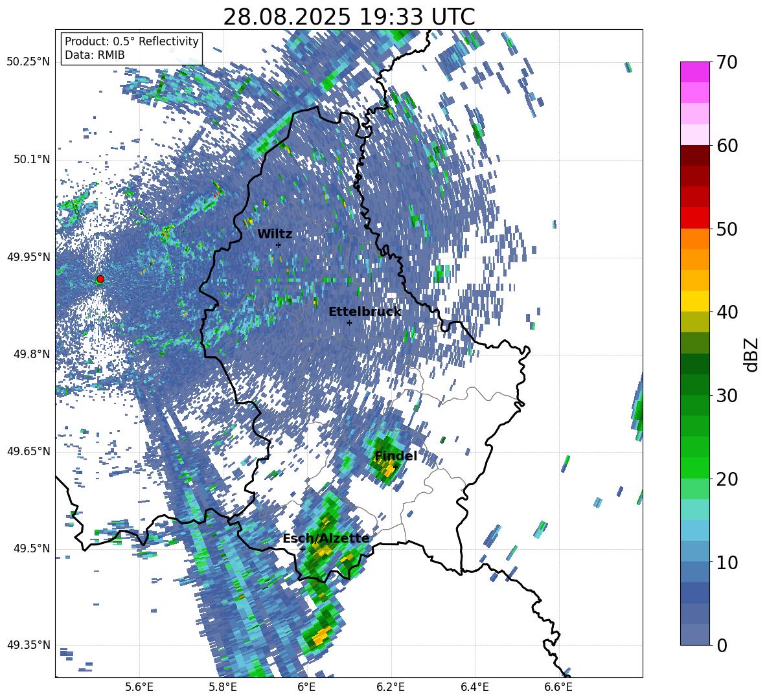Click the dark maroon colorbar swatch just below 60
The image size is (767, 700).
click(695, 155)
